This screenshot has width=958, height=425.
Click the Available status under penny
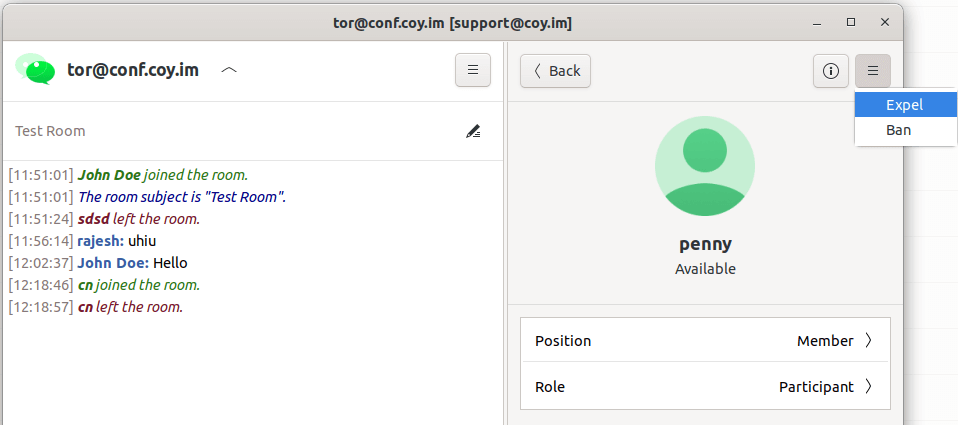pos(705,269)
